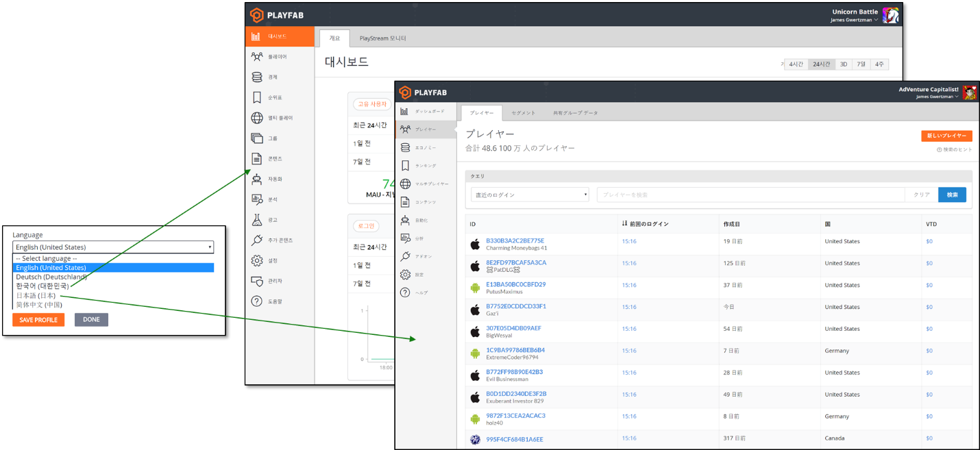
Task: Select 日本語 (日本) from language list
Action: click(x=36, y=295)
